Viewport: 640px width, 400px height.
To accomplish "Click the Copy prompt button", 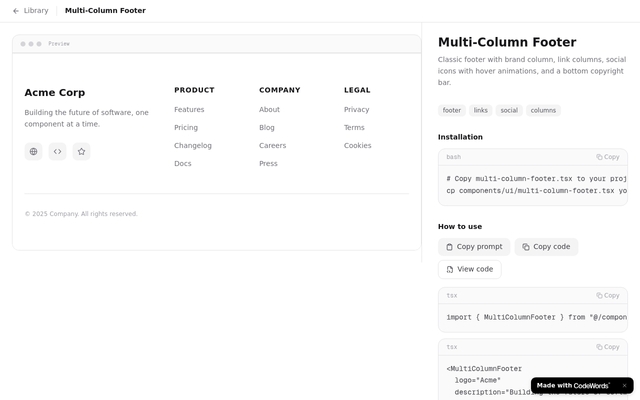I will click(x=474, y=247).
